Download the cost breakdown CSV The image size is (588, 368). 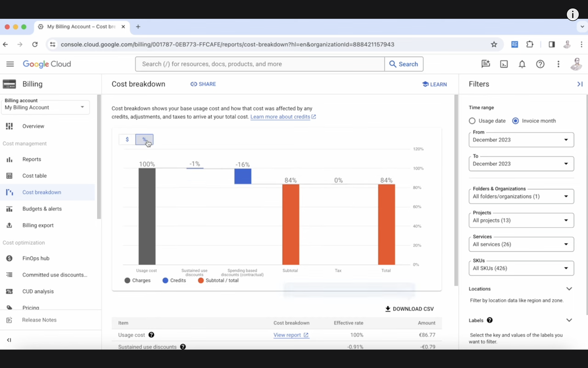(x=409, y=309)
